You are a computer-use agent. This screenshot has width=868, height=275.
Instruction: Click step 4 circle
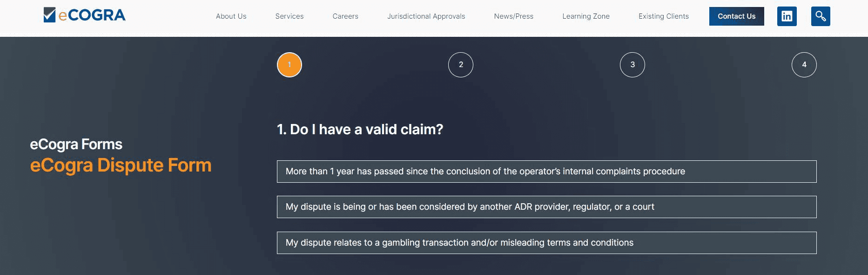804,65
